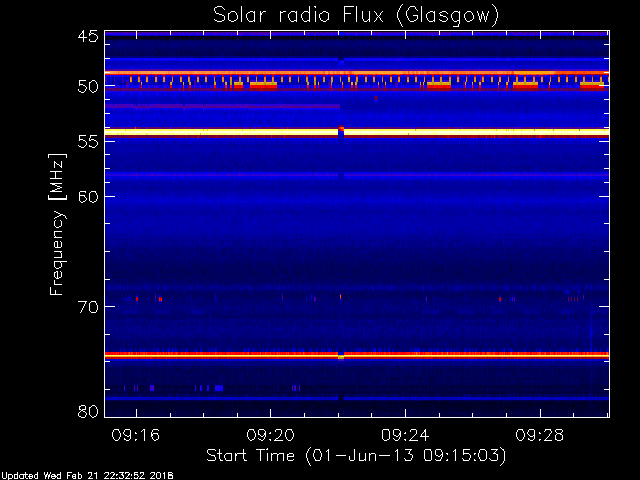Click the '09:20' time tick label
Viewport: 640px width, 480px height.
(270, 435)
